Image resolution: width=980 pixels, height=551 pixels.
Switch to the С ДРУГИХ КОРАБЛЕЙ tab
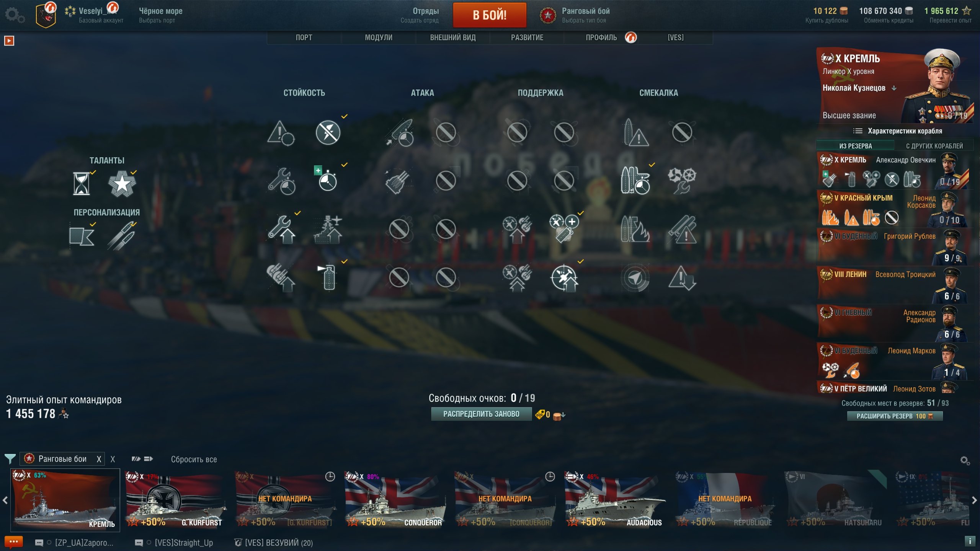[934, 146]
